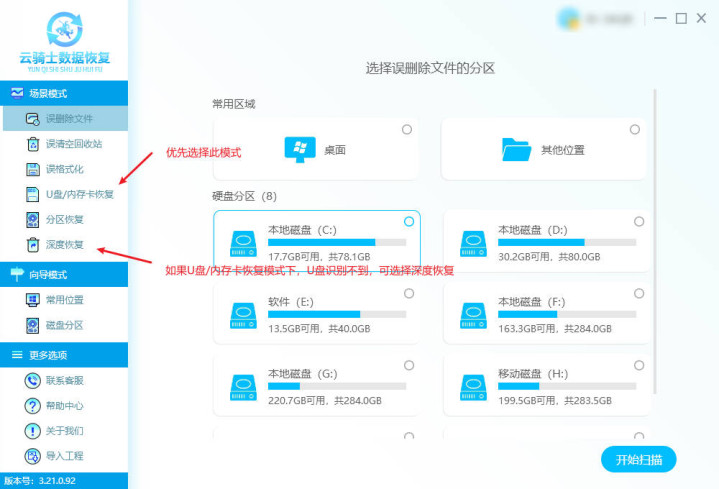Click the 关于我们 exclamation icon
Screen dimensions: 719x489
coord(33,431)
